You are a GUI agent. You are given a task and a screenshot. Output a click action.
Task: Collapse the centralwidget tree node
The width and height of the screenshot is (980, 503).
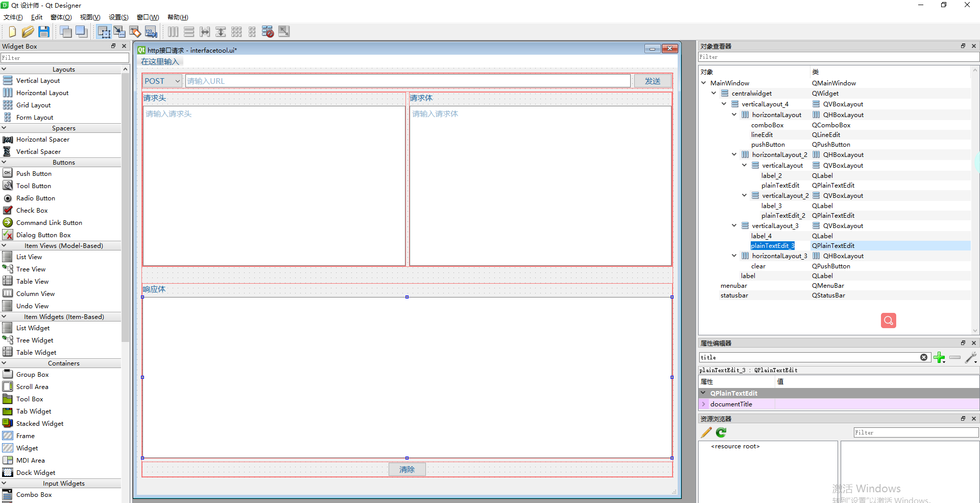tap(714, 93)
